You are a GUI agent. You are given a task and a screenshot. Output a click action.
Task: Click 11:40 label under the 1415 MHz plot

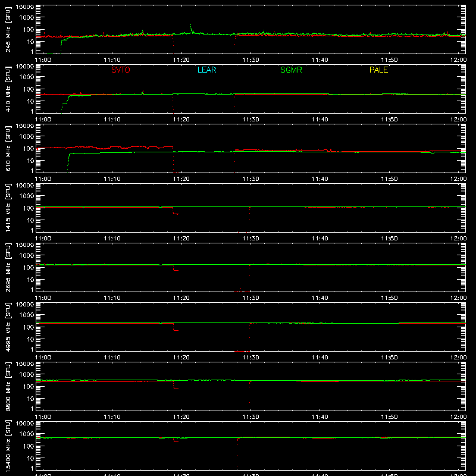pos(320,239)
